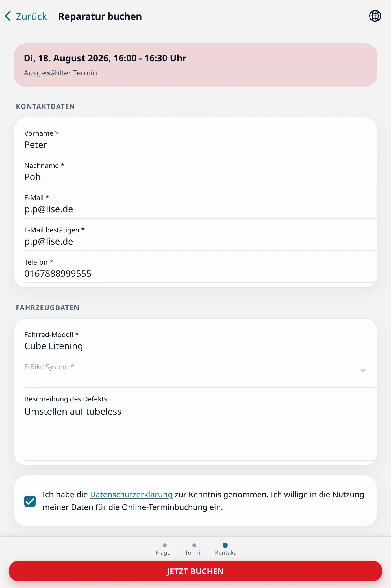Click the JETZT BUCHEN button
391x588 pixels.
pos(195,571)
